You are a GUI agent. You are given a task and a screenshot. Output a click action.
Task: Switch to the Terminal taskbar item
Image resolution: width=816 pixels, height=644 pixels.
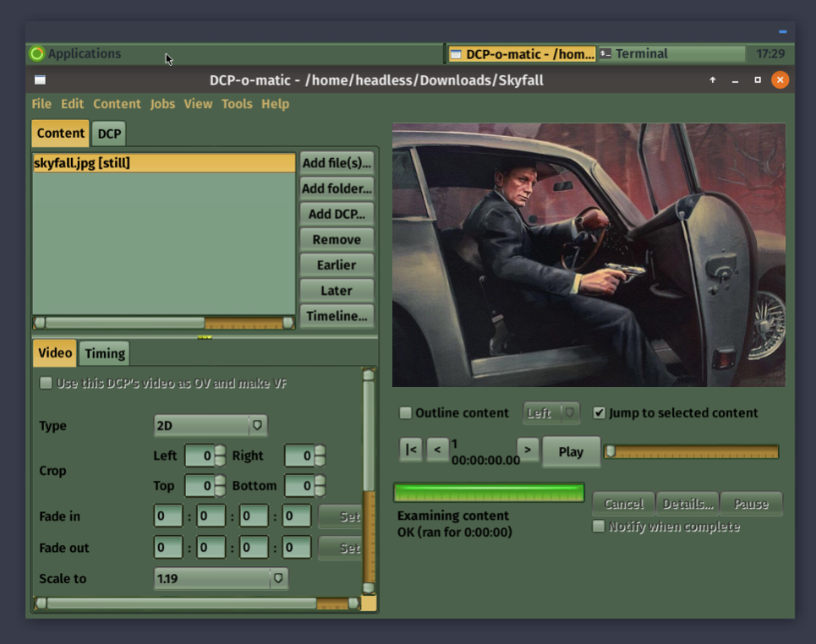click(x=671, y=54)
